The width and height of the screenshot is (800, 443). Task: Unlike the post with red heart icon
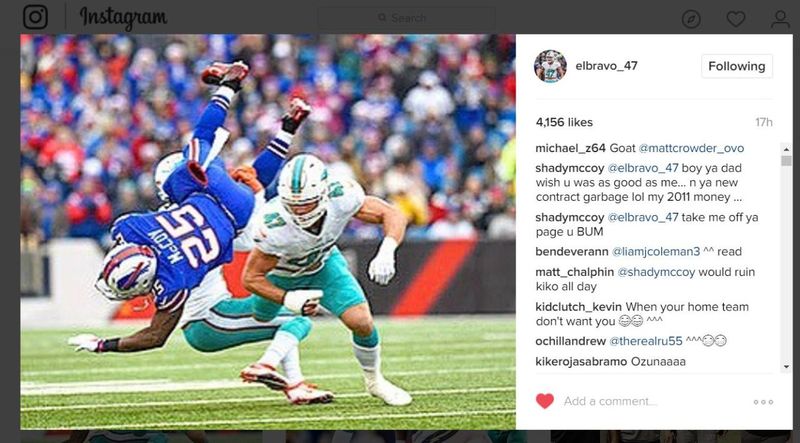(x=544, y=401)
